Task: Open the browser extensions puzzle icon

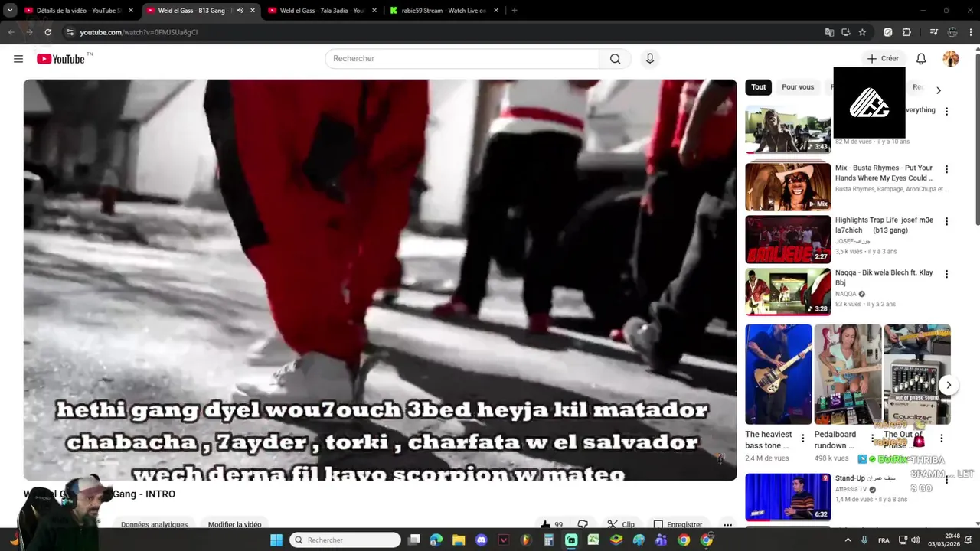Action: [906, 32]
